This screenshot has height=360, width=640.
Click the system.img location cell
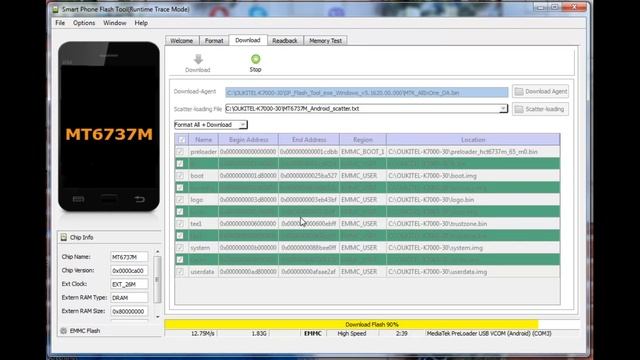473,248
